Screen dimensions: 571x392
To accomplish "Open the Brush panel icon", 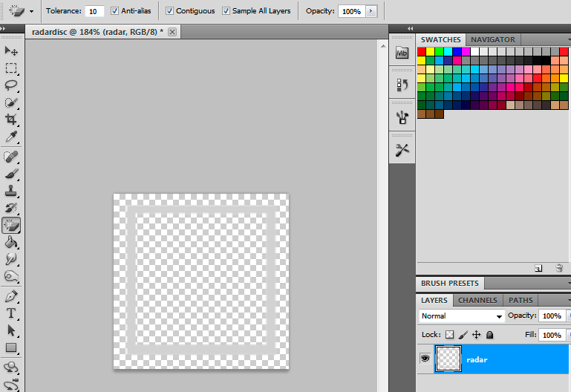I will point(402,117).
